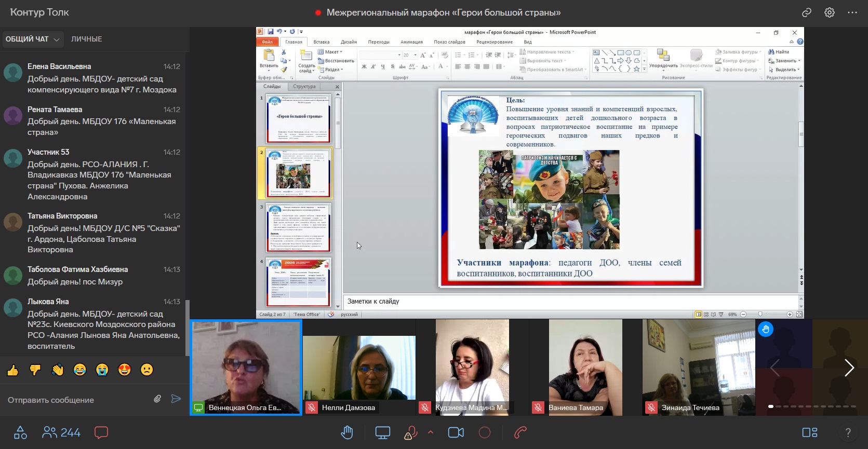Open the three-dot more menu at top right
This screenshot has height=449, width=868.
pyautogui.click(x=852, y=12)
